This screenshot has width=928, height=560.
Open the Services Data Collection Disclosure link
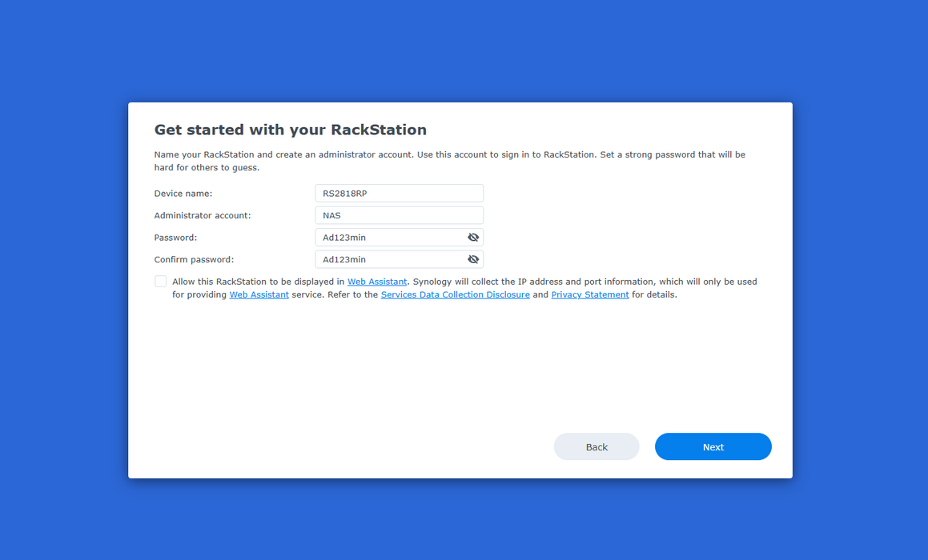[x=455, y=294]
